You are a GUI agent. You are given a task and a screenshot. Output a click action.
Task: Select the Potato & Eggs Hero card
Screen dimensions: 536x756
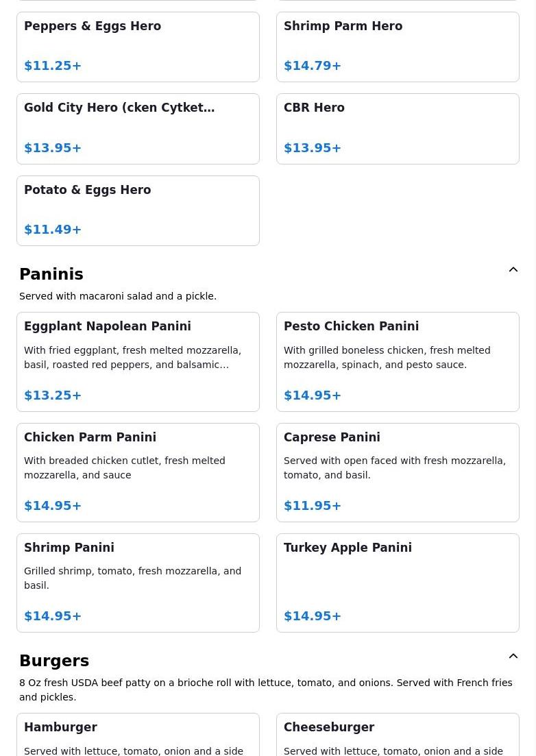tap(138, 210)
